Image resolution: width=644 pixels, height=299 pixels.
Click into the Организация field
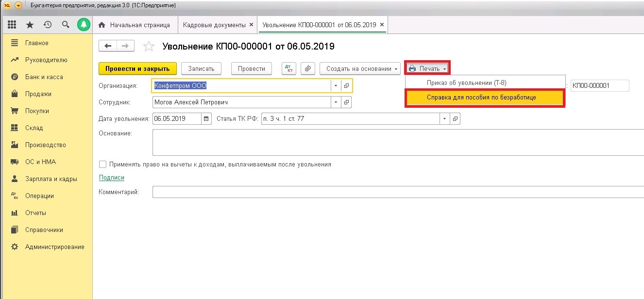[242, 86]
